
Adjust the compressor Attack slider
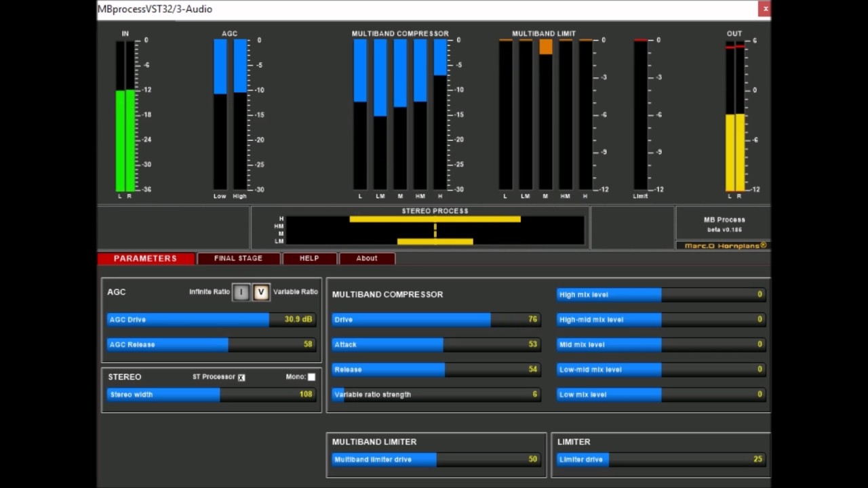coord(436,344)
